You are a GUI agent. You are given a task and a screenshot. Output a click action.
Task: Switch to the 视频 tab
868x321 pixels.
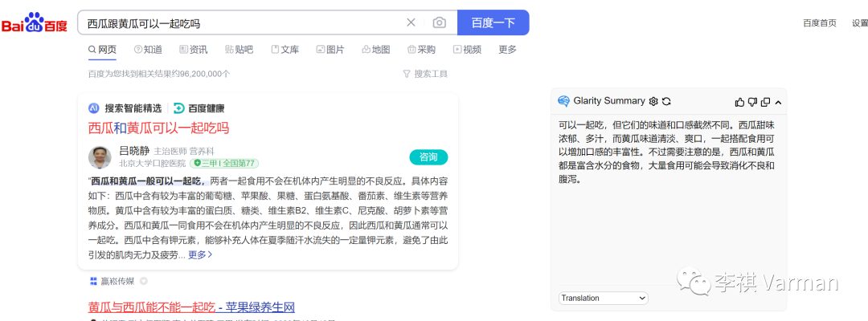(x=467, y=50)
